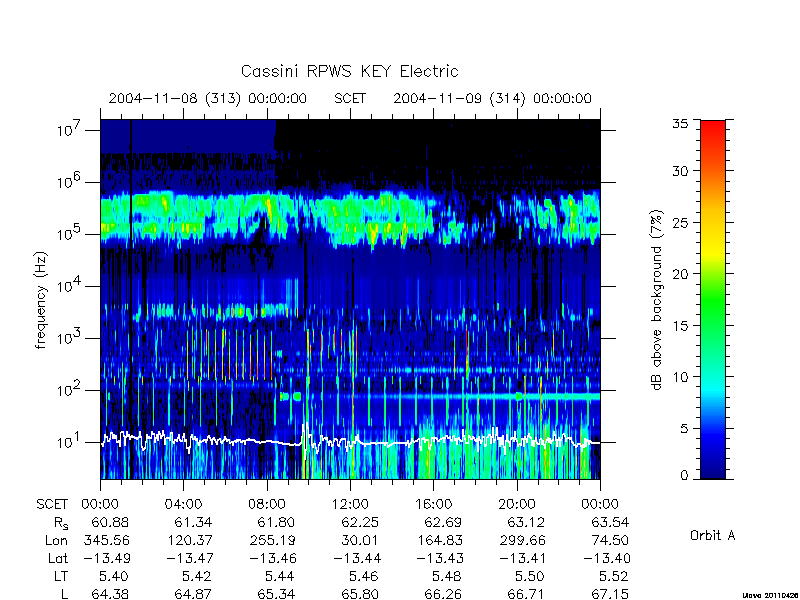
Task: Click the Lon value '30.01'
Action: tap(360, 540)
